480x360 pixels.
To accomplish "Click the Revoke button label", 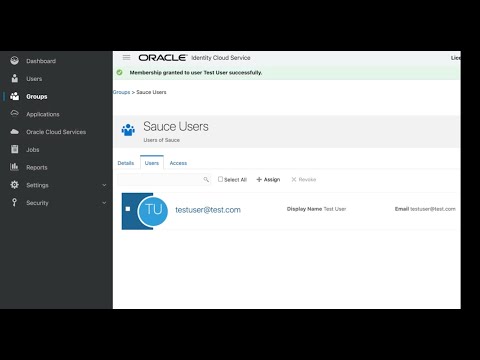I will [x=307, y=179].
